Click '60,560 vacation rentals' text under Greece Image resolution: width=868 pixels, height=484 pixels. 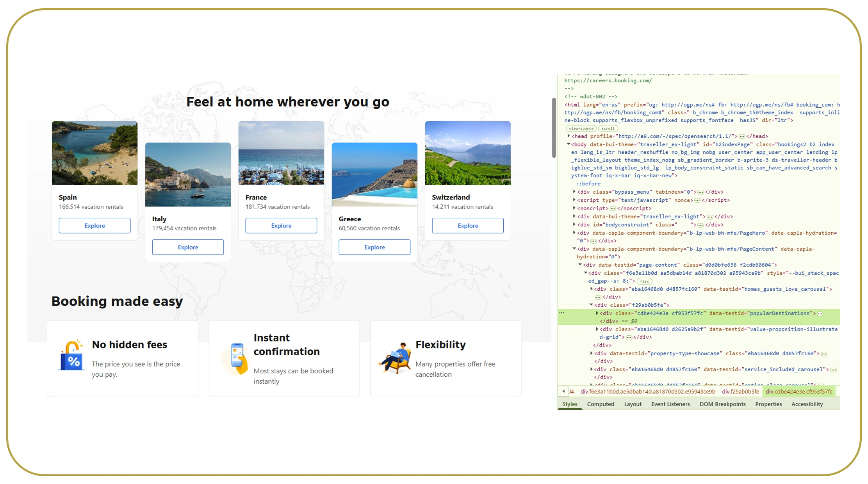tap(369, 228)
